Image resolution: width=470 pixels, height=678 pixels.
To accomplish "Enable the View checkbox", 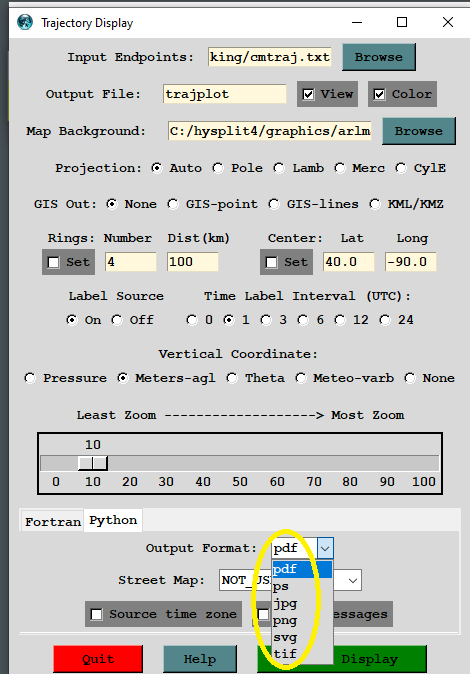I will 308,94.
